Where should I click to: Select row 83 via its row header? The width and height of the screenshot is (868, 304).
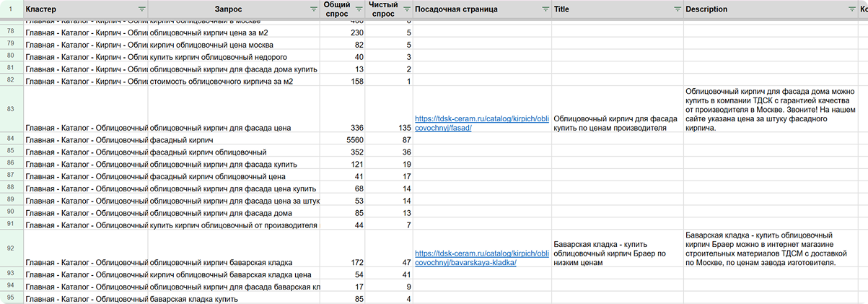coord(11,109)
